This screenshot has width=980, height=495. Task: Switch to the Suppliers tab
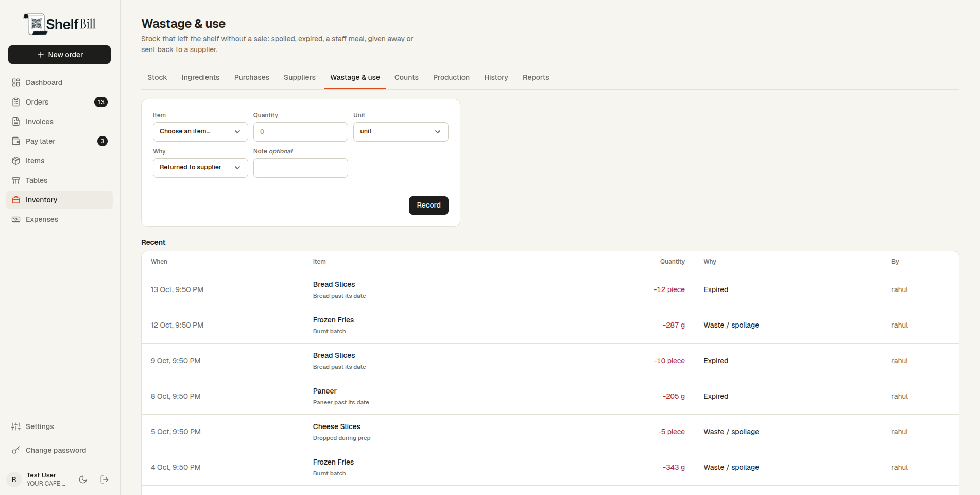click(x=300, y=77)
